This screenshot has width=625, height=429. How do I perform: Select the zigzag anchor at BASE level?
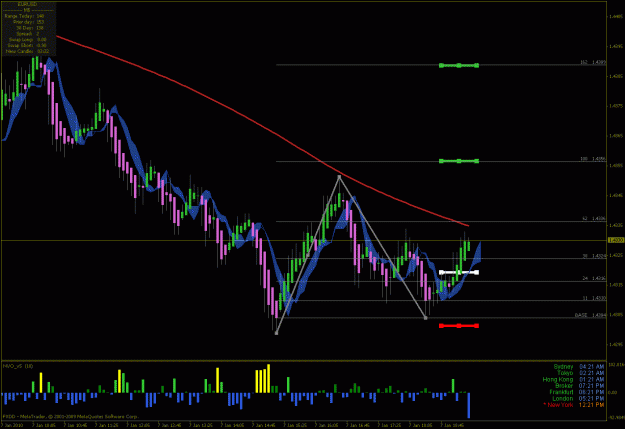click(426, 318)
